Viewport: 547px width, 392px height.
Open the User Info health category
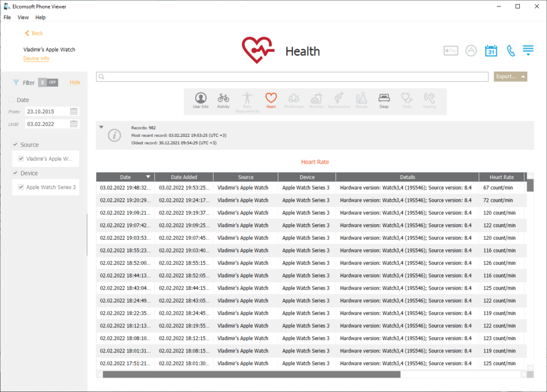201,100
